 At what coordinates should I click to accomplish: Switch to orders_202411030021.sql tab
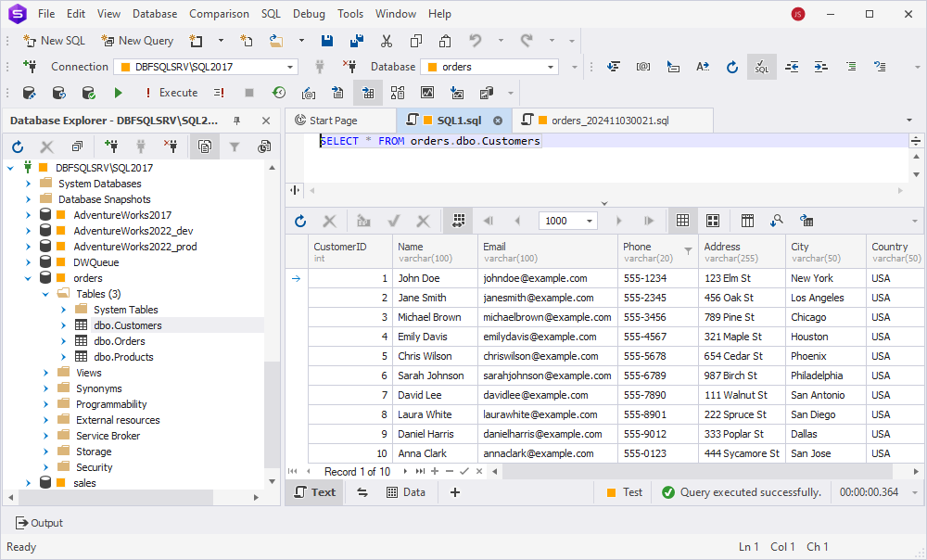[610, 121]
